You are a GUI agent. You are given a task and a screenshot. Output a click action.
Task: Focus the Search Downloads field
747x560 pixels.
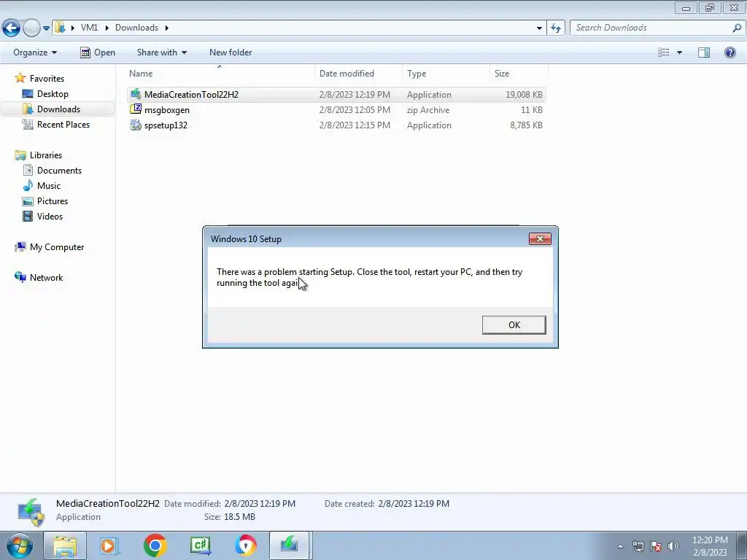(651, 28)
